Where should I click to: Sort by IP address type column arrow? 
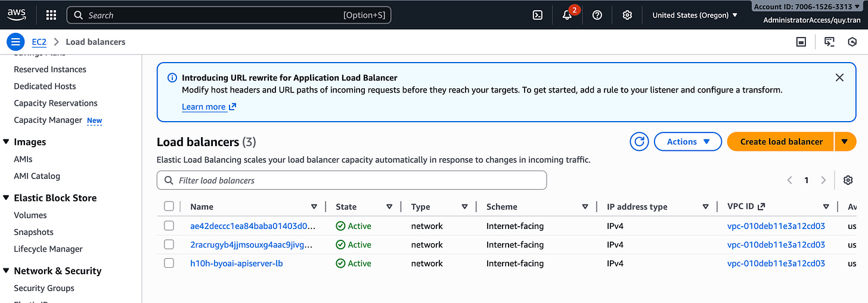(x=705, y=207)
